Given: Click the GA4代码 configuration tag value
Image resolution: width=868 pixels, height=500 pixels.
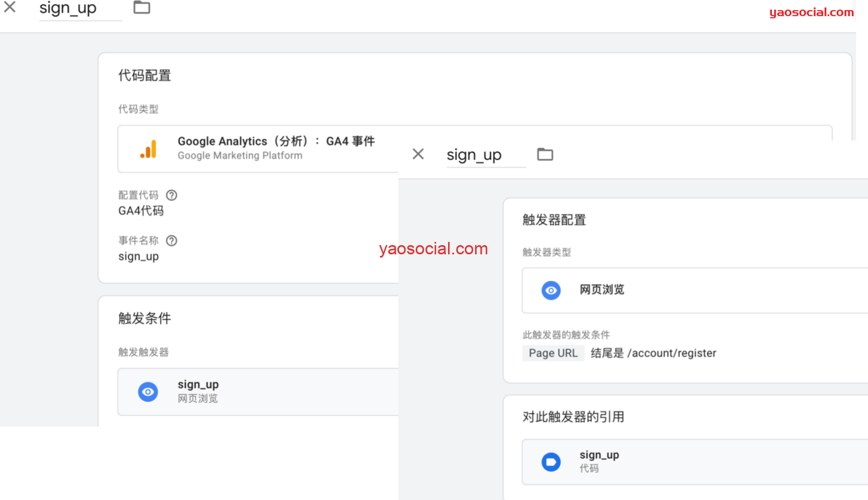Looking at the screenshot, I should [x=141, y=211].
